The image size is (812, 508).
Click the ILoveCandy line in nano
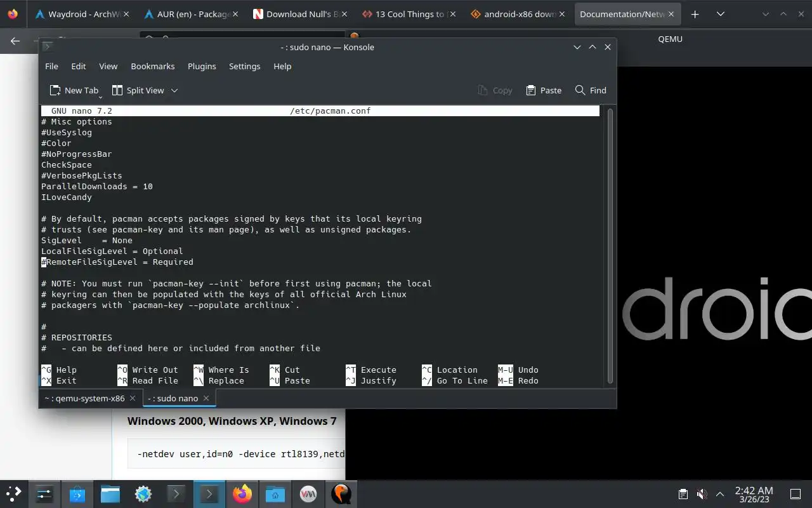coord(67,197)
